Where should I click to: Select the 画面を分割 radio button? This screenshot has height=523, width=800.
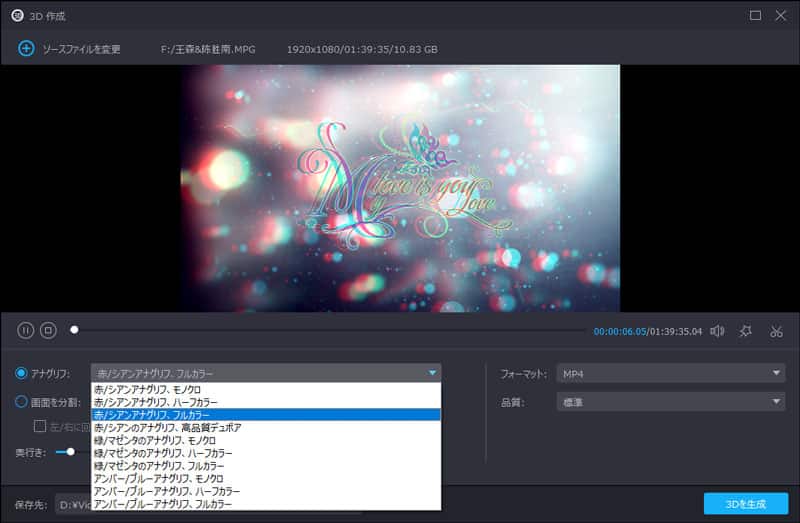(21, 402)
